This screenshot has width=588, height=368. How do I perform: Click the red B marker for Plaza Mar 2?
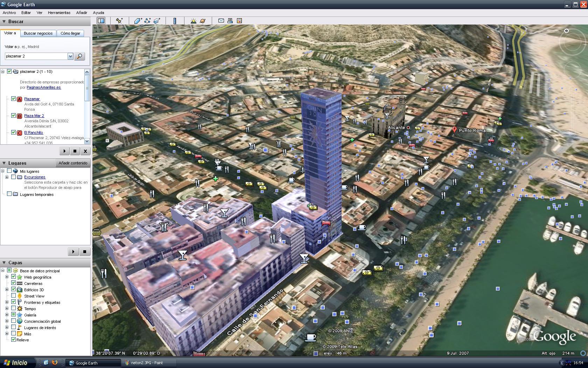(x=20, y=116)
